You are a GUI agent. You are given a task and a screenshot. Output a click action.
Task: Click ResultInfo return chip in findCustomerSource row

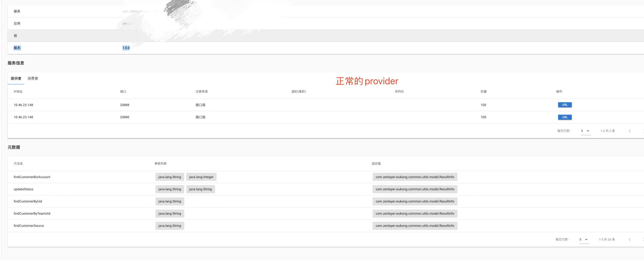click(415, 226)
